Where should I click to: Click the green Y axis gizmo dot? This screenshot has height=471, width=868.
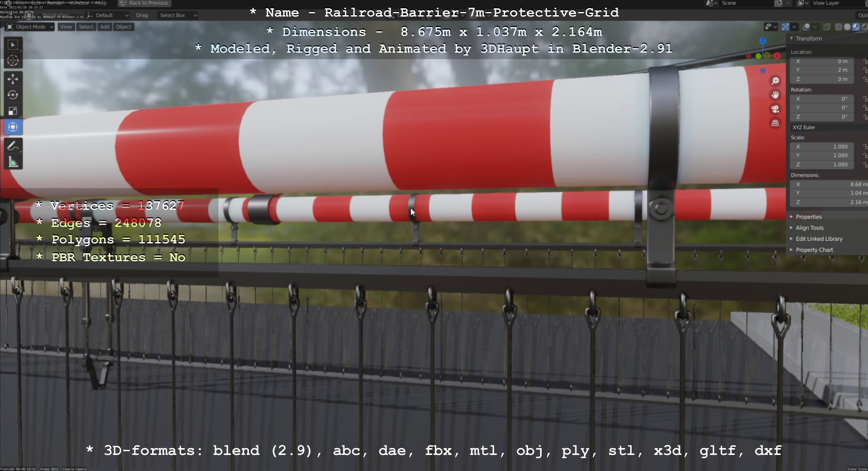tap(758, 56)
